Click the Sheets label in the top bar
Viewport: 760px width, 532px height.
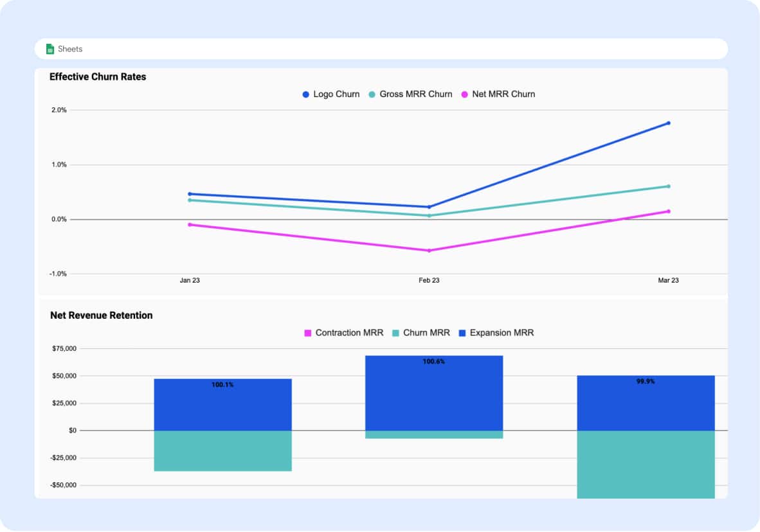pyautogui.click(x=70, y=49)
